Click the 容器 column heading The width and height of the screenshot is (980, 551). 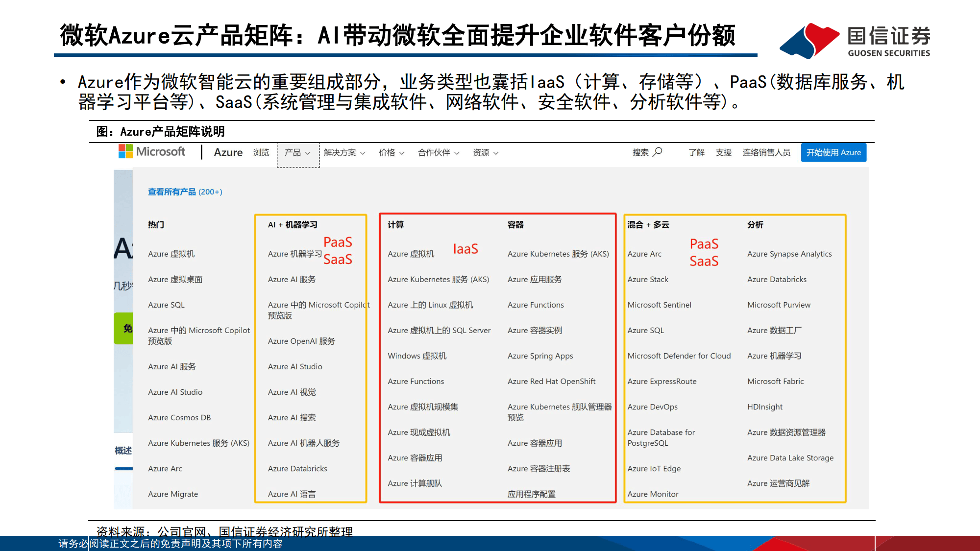[x=515, y=224]
